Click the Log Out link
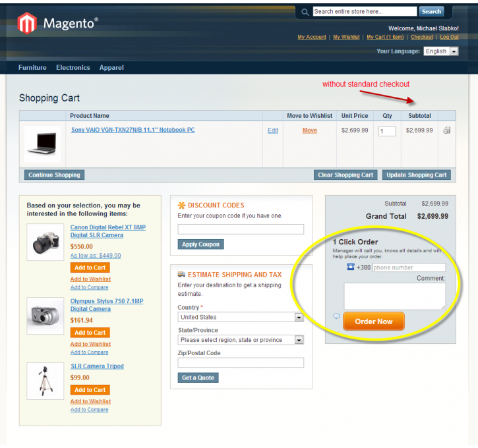The width and height of the screenshot is (478, 448). (449, 37)
